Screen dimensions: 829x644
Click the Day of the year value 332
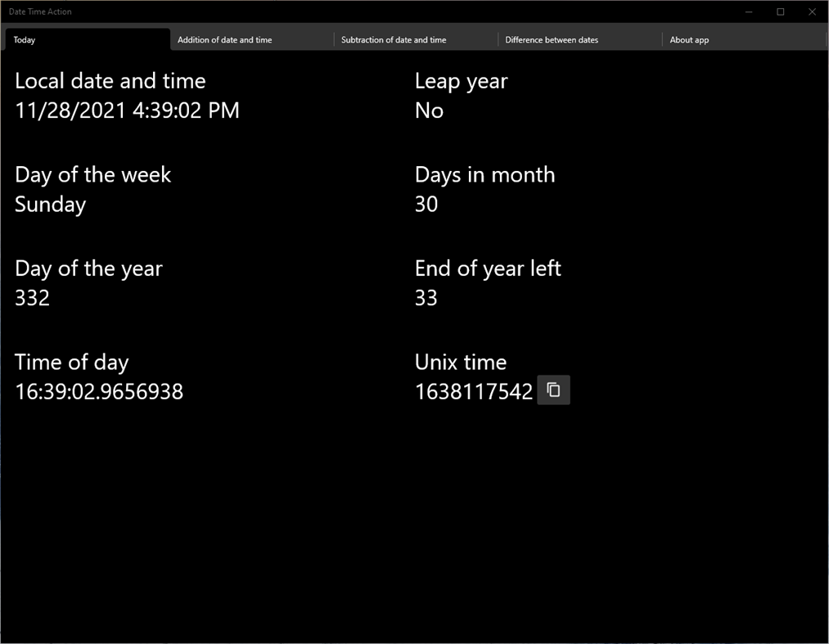coord(32,297)
